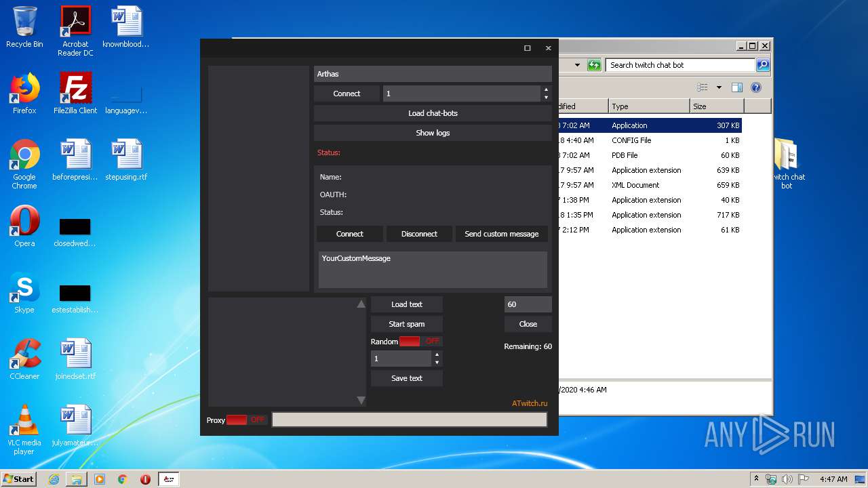Image resolution: width=868 pixels, height=488 pixels.
Task: Sort Explorer files by Type column
Action: (x=648, y=106)
